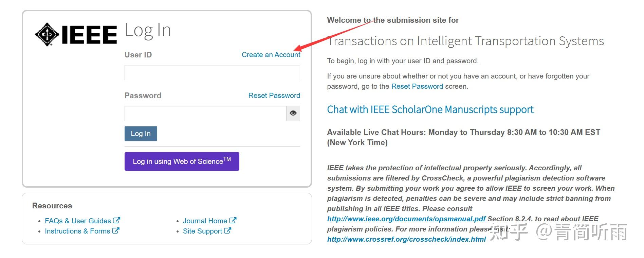644x258 pixels.
Task: Click external-link icon beside FAQs & User Guides
Action: pyautogui.click(x=116, y=221)
